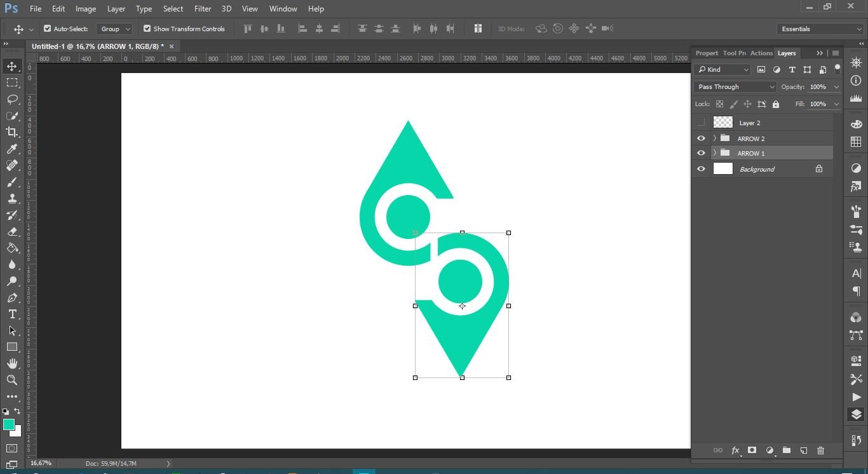Viewport: 868px width, 474px height.
Task: Open the Layers panel options menu
Action: [836, 53]
